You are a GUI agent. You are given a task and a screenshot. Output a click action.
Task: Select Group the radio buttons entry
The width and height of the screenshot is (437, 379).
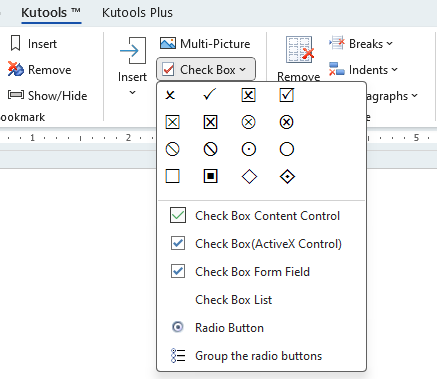(261, 356)
